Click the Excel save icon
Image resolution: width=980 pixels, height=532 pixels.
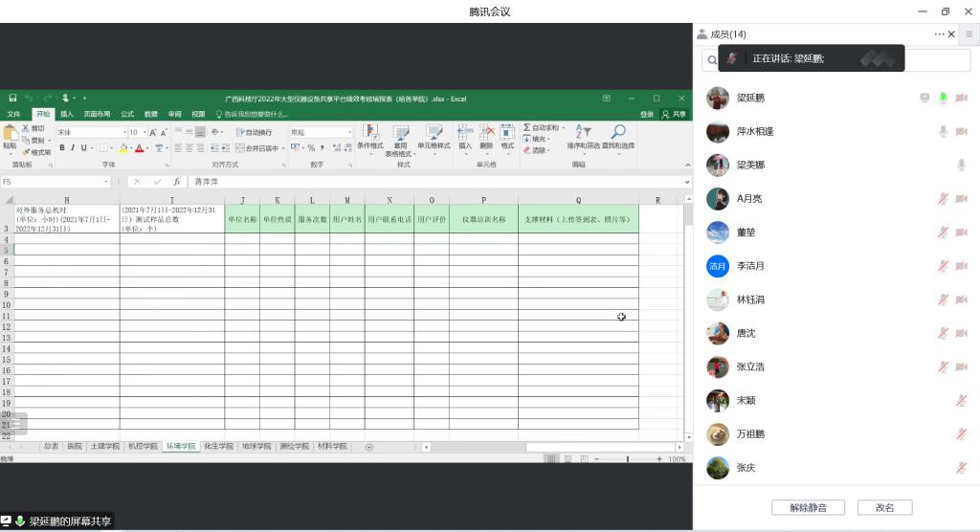[x=12, y=99]
